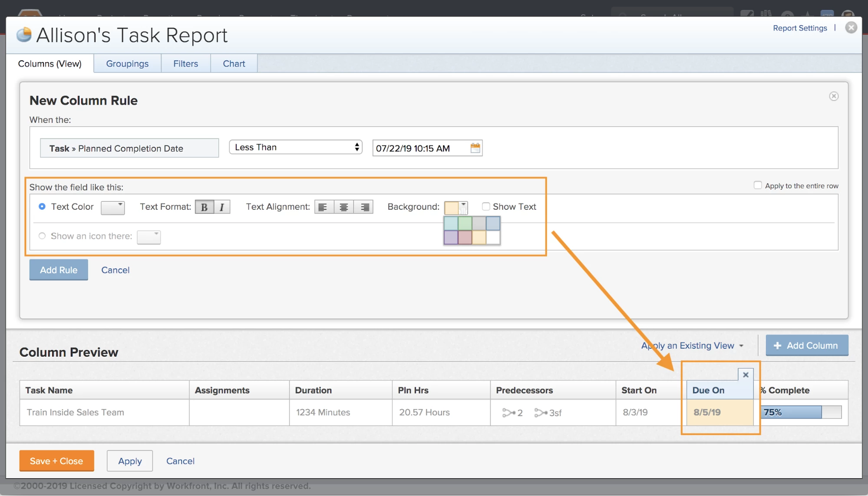Image resolution: width=868 pixels, height=496 pixels.
Task: Set text alignment to left
Action: pyautogui.click(x=323, y=207)
